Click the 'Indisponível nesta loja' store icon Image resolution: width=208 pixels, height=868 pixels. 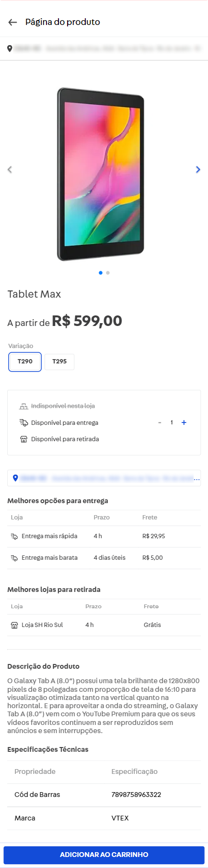pyautogui.click(x=23, y=406)
